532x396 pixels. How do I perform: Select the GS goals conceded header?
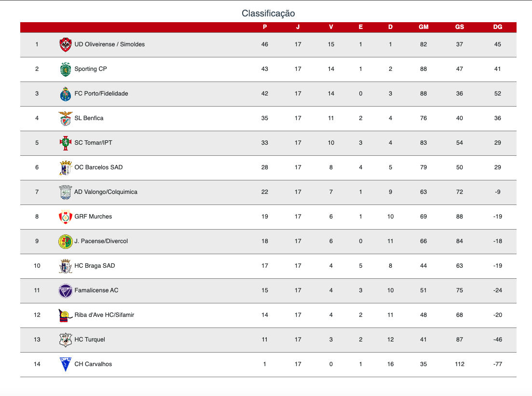(459, 27)
